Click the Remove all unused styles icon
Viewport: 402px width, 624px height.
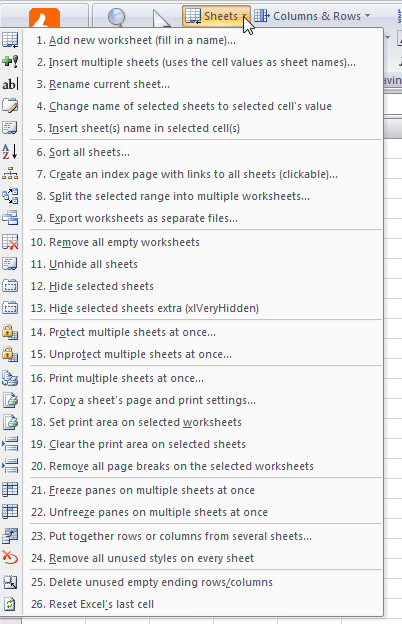point(10,558)
